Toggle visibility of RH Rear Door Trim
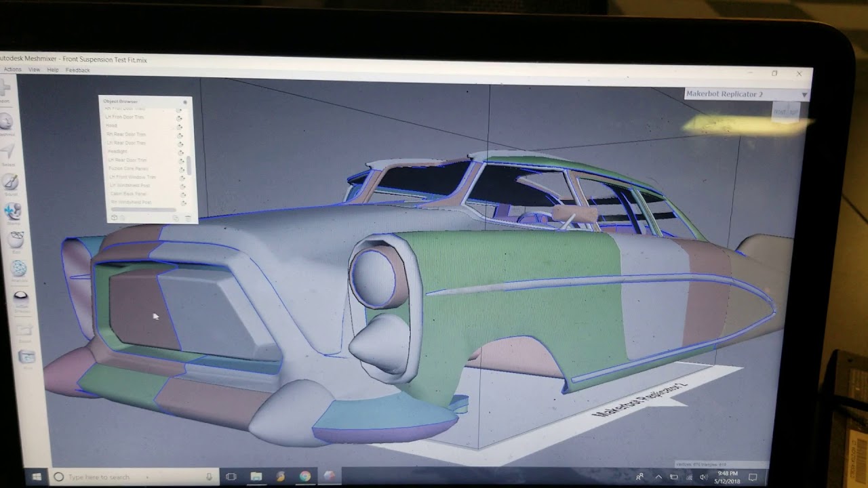This screenshot has height=488, width=868. coord(180,134)
